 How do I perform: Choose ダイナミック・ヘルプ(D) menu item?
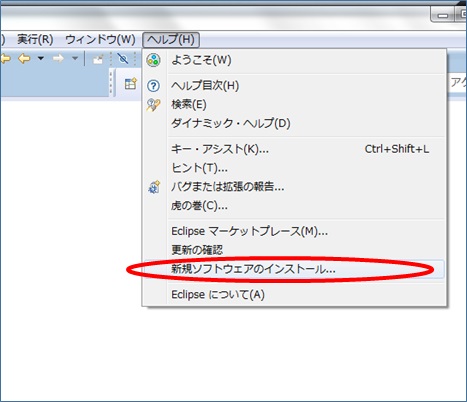(295, 123)
